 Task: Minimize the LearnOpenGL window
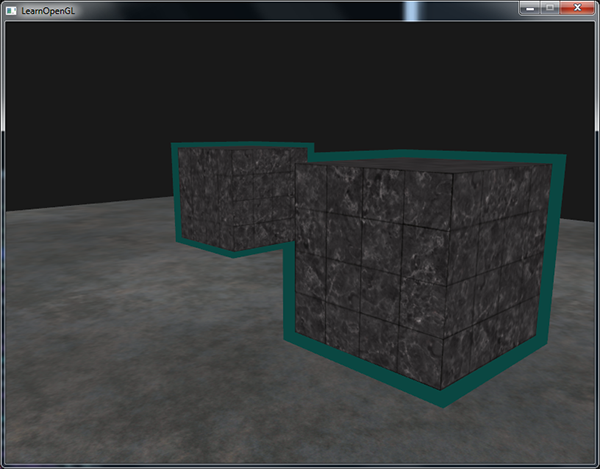click(530, 9)
